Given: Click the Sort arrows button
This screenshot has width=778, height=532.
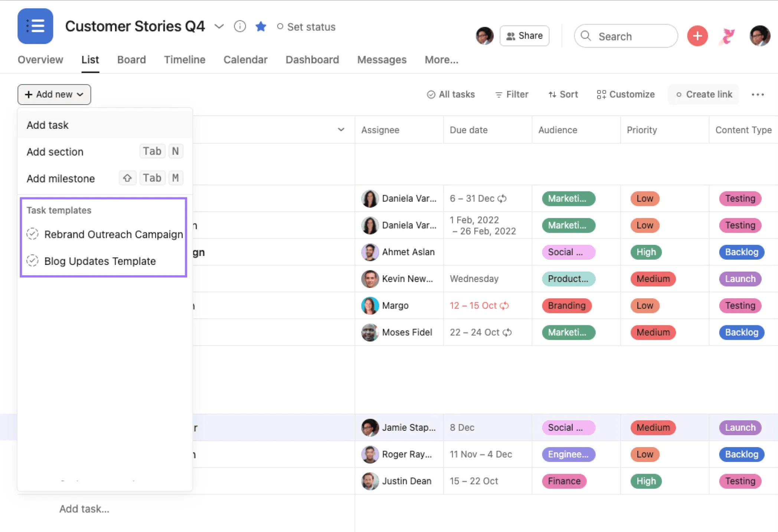Looking at the screenshot, I should (563, 95).
